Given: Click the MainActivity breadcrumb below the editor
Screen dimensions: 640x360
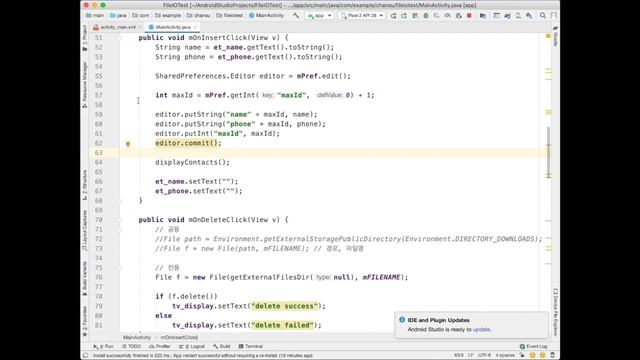Looking at the screenshot, I should 137,338.
